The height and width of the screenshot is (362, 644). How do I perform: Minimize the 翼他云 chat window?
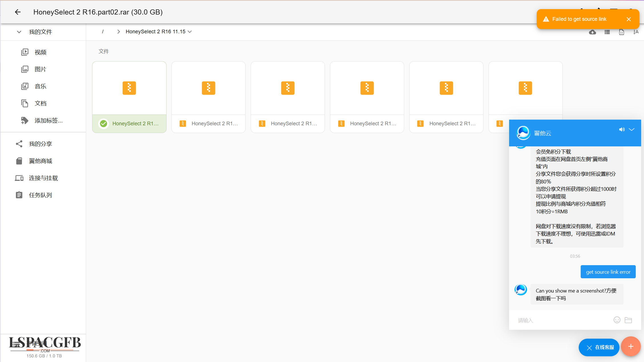(x=632, y=130)
